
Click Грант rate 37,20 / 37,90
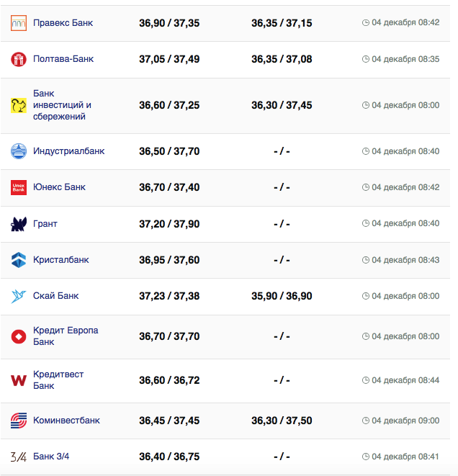pyautogui.click(x=169, y=224)
